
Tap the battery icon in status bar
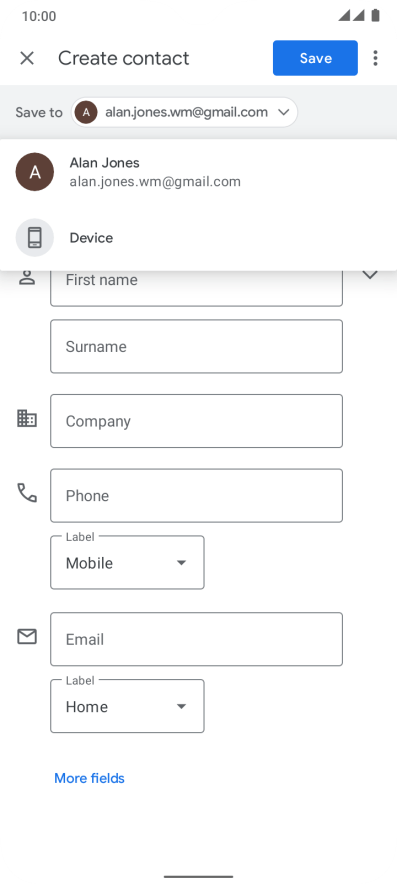(x=376, y=16)
